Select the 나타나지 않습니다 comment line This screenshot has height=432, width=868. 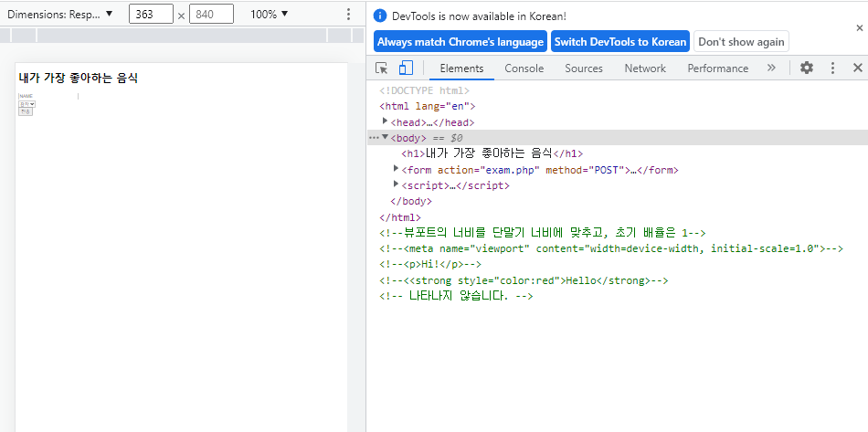coord(456,297)
